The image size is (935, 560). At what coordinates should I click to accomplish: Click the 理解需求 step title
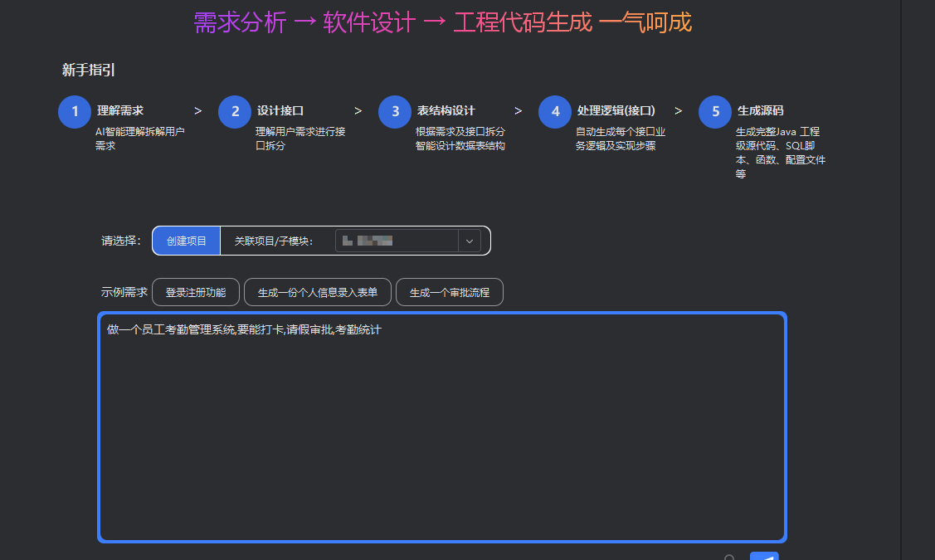point(120,110)
